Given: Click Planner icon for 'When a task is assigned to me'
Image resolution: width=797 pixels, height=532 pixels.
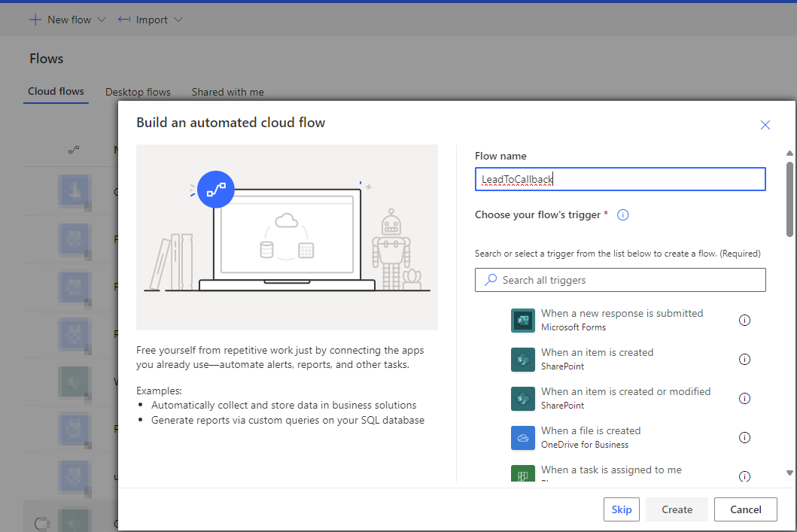Looking at the screenshot, I should (522, 473).
